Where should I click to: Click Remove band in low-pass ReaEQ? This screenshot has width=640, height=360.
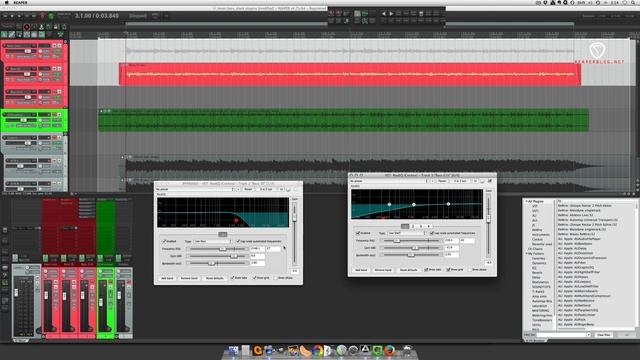(189, 278)
